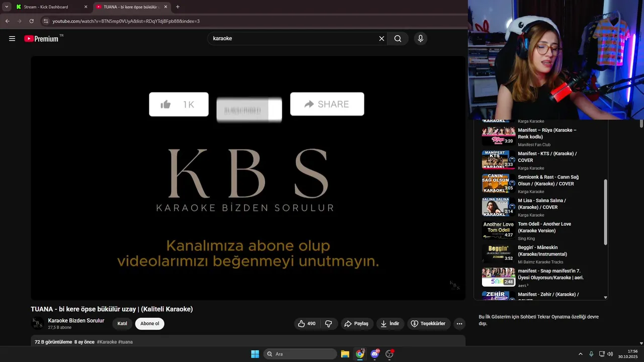Reload the YouTube page
Viewport: 644px width, 362px height.
coord(32,21)
